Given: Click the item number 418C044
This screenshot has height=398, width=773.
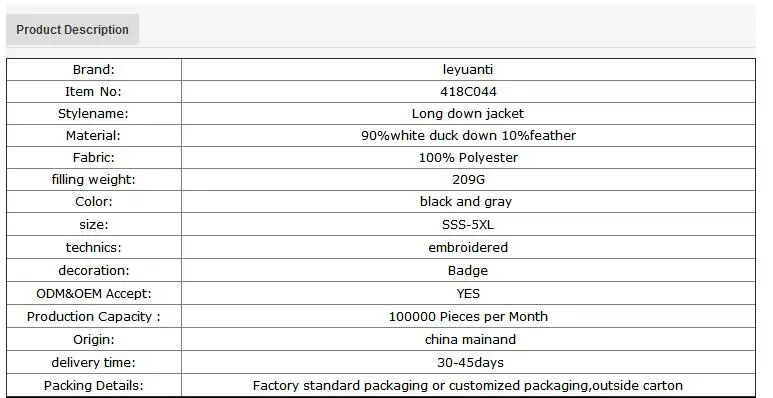Looking at the screenshot, I should pyautogui.click(x=468, y=92).
